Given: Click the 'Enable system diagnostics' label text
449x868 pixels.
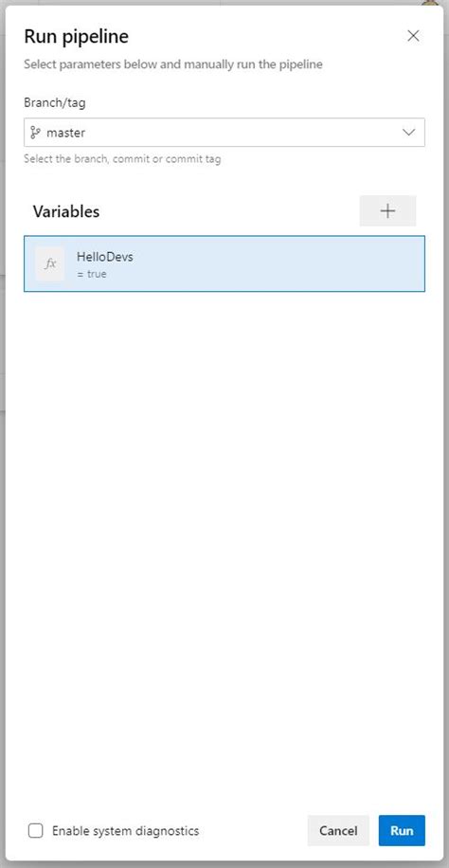Looking at the screenshot, I should [125, 830].
